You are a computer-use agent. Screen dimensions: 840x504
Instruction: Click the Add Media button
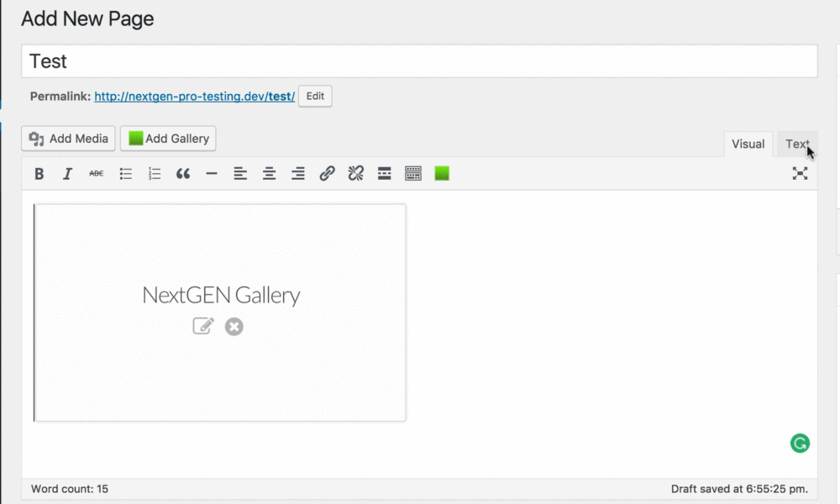(68, 139)
